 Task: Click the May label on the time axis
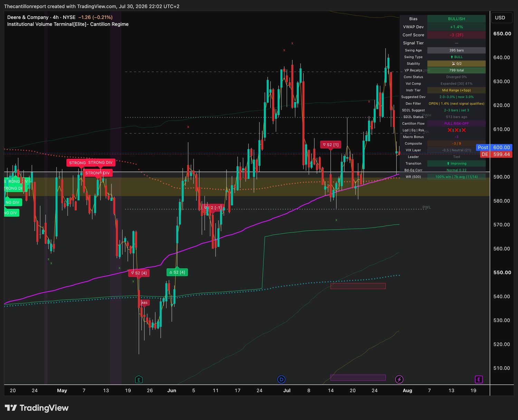pyautogui.click(x=62, y=390)
